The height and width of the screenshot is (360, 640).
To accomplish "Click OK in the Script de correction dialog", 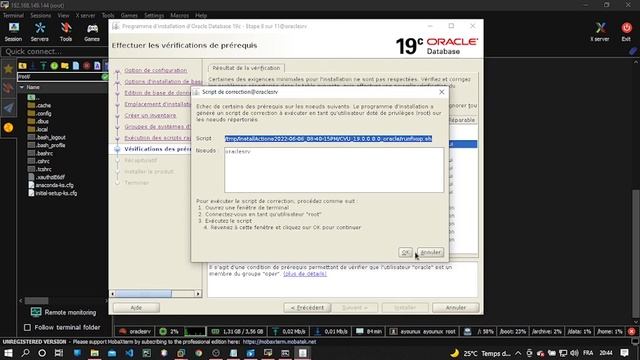I will [x=405, y=252].
